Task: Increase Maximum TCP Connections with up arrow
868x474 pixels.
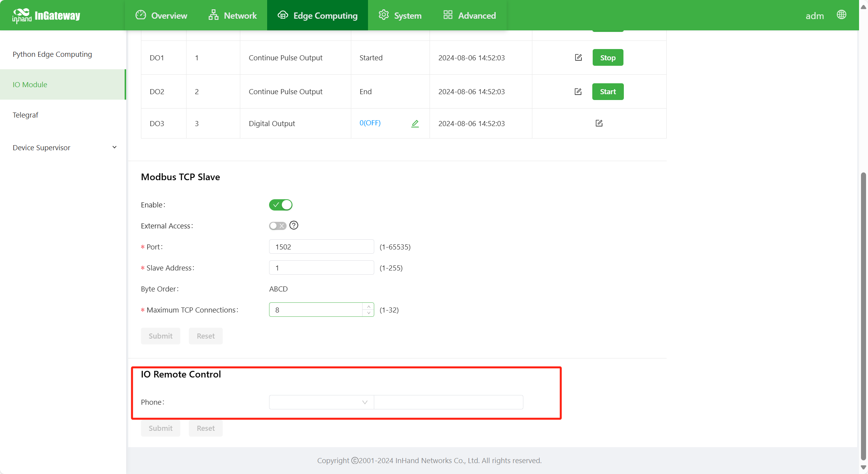Action: click(368, 307)
